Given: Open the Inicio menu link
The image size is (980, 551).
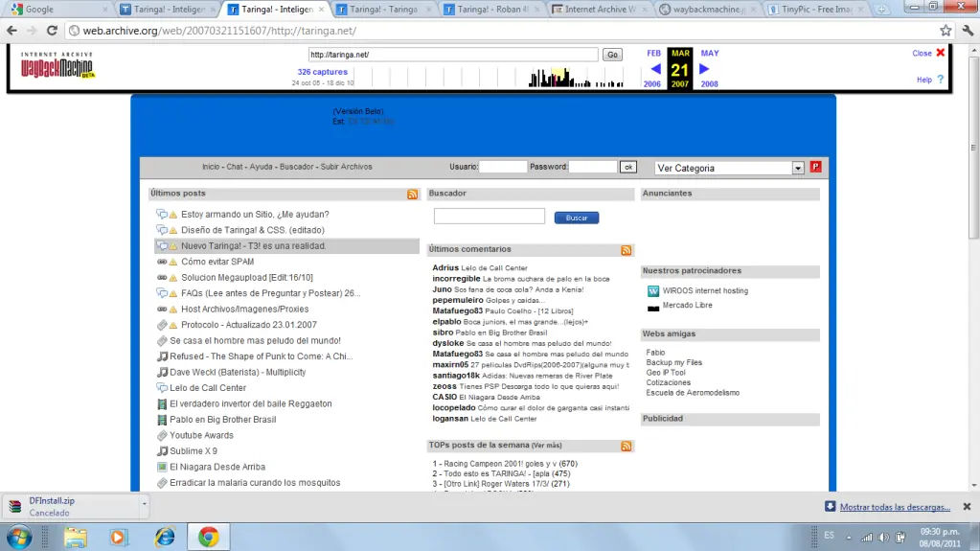Looking at the screenshot, I should tap(211, 167).
